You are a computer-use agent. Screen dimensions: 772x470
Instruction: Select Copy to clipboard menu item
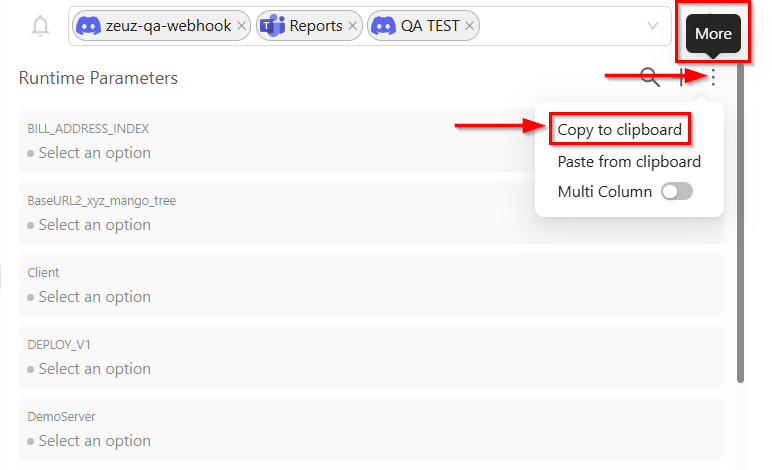619,129
